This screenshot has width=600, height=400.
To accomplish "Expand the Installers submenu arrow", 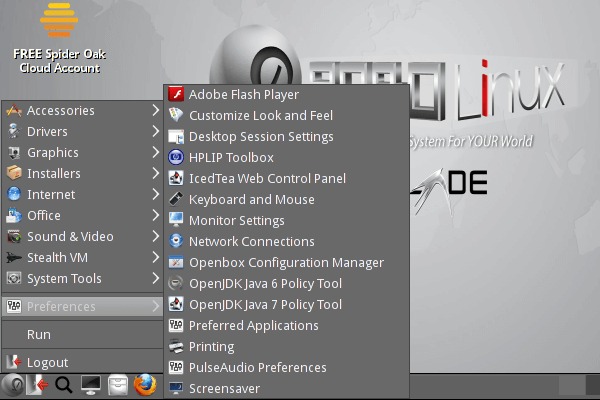I will point(155,173).
